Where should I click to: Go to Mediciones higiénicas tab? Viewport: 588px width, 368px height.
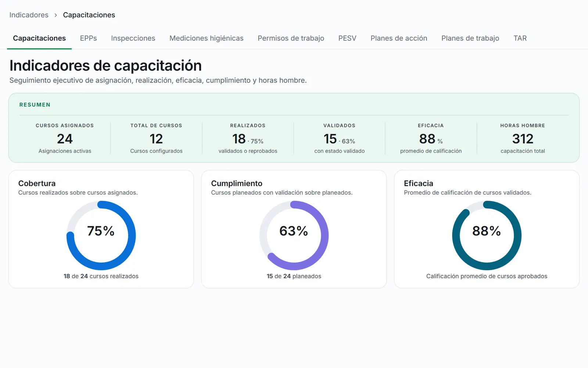click(207, 38)
